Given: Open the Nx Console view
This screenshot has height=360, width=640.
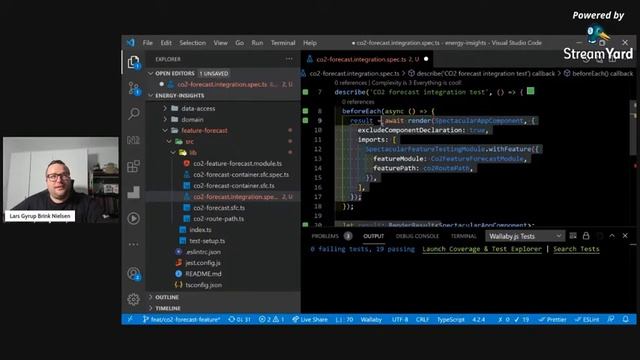Looking at the screenshot, I should pyautogui.click(x=133, y=140).
